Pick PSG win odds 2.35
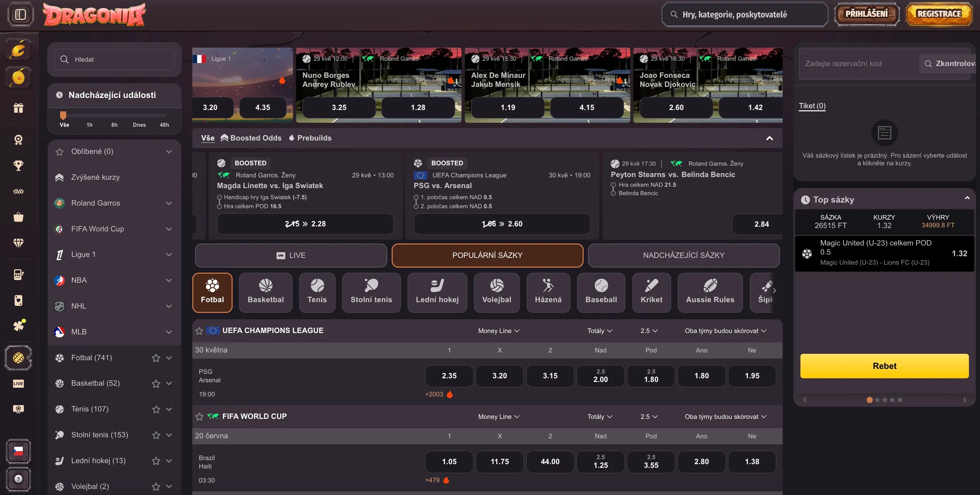 449,376
